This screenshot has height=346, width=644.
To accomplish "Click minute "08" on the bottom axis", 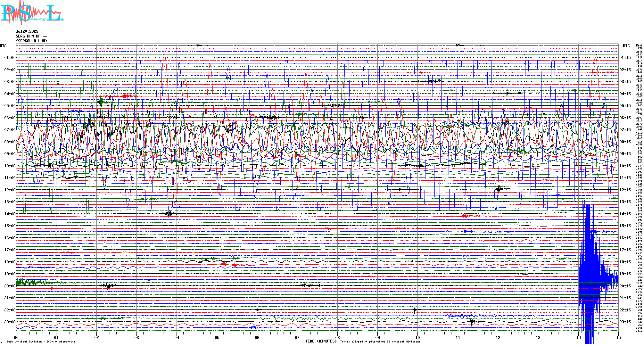I will point(337,337).
